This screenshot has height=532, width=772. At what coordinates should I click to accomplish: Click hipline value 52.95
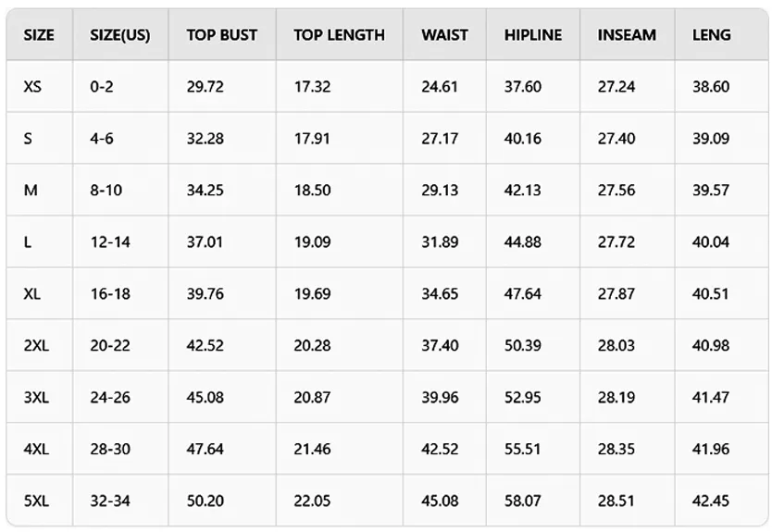(x=523, y=398)
